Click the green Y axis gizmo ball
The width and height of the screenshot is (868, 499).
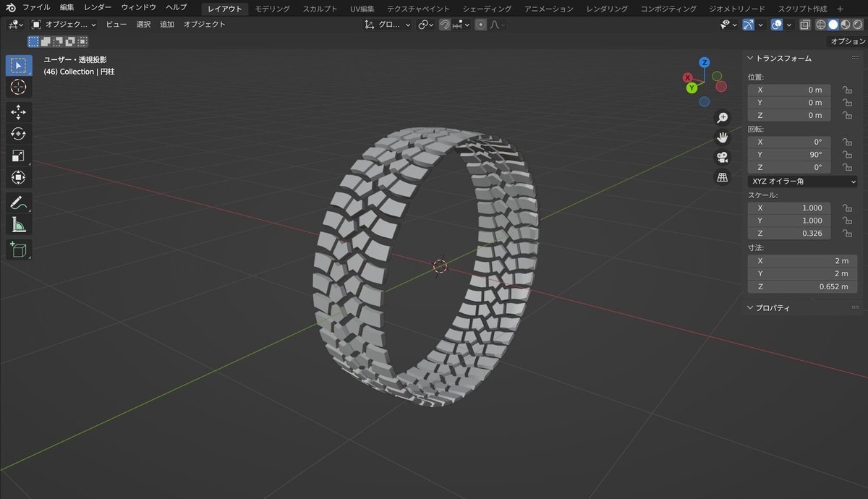692,88
